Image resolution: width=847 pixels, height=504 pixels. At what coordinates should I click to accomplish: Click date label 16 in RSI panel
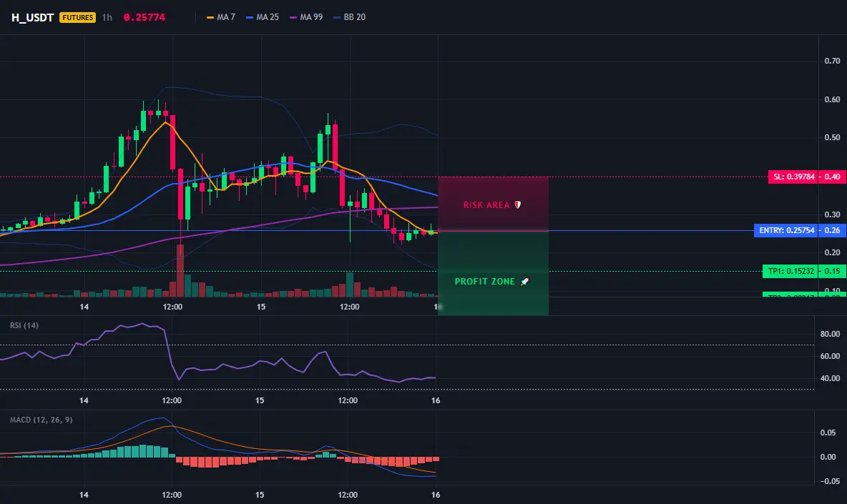click(436, 400)
